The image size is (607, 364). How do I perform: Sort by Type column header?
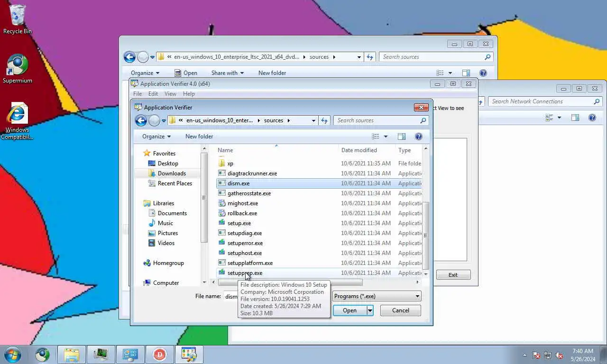408,150
